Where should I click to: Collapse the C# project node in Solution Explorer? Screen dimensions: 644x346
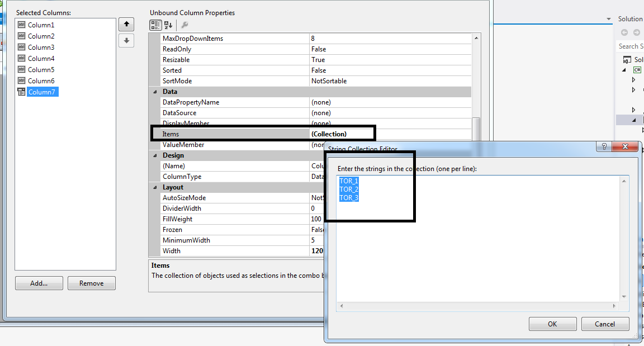[624, 70]
